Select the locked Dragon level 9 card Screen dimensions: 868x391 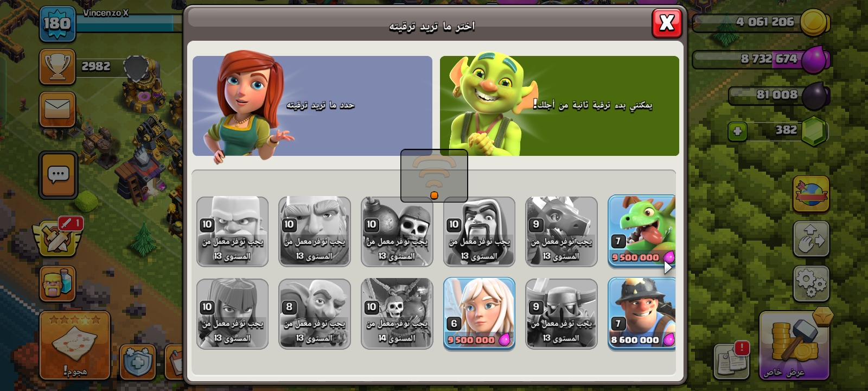tap(561, 232)
